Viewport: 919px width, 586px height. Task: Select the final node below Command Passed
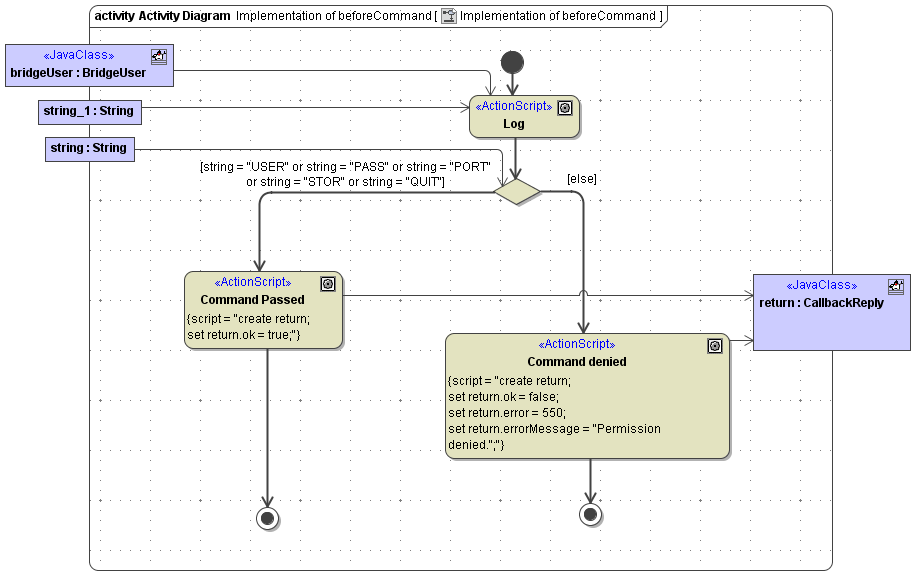point(267,518)
